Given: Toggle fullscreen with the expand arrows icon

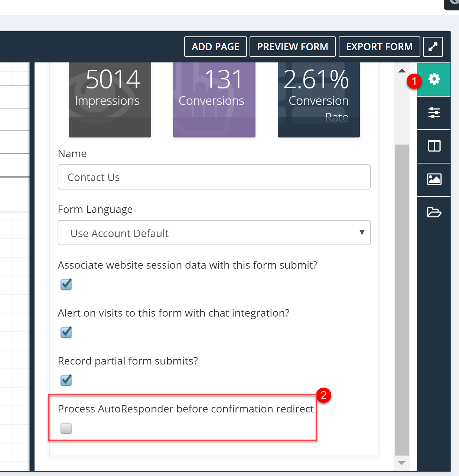Looking at the screenshot, I should tap(433, 47).
